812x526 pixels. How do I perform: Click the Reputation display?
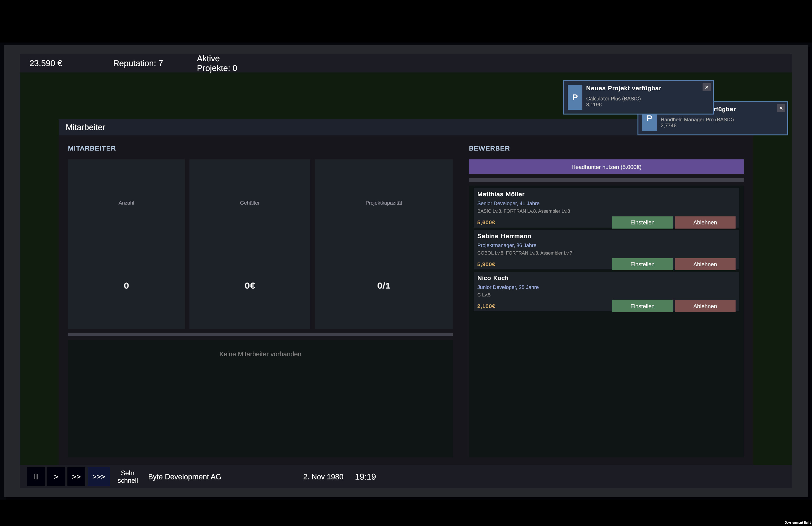tap(138, 63)
